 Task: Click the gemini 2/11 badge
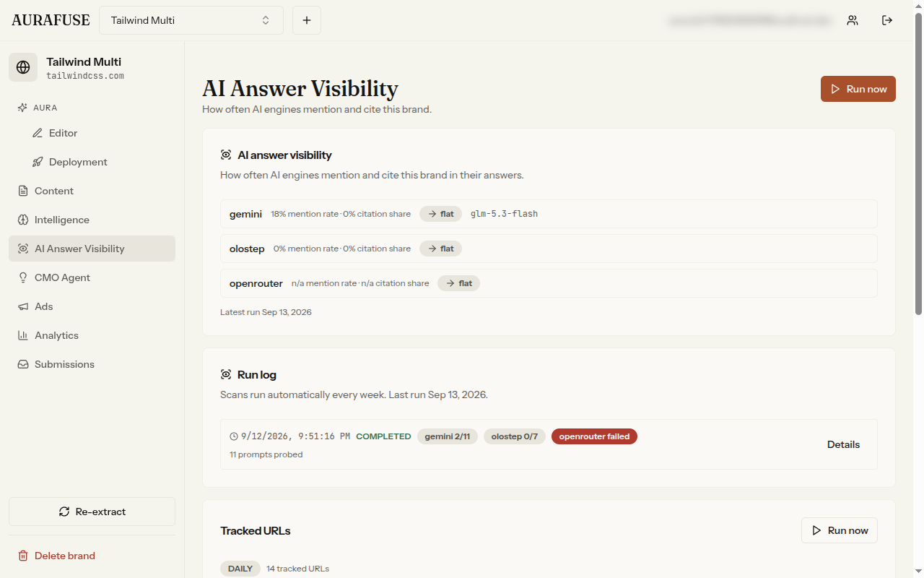tap(448, 436)
